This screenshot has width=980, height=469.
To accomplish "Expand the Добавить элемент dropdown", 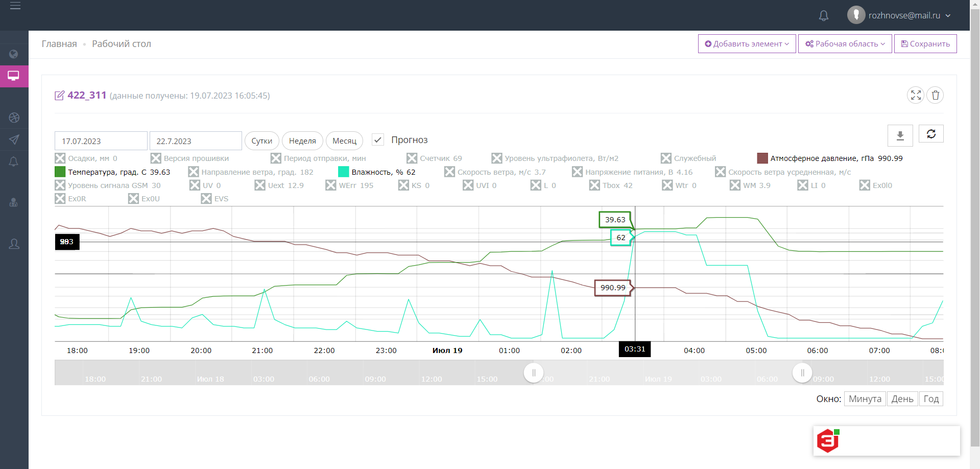I will click(x=747, y=44).
